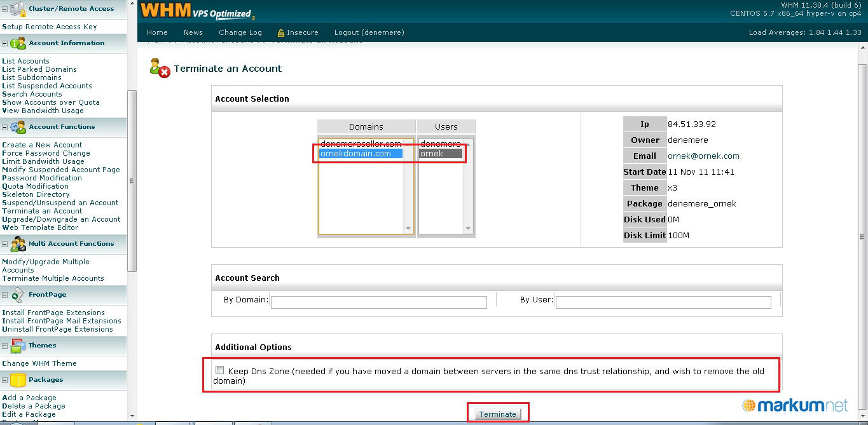Open Create a New Account link
The height and width of the screenshot is (425, 868).
tap(42, 145)
